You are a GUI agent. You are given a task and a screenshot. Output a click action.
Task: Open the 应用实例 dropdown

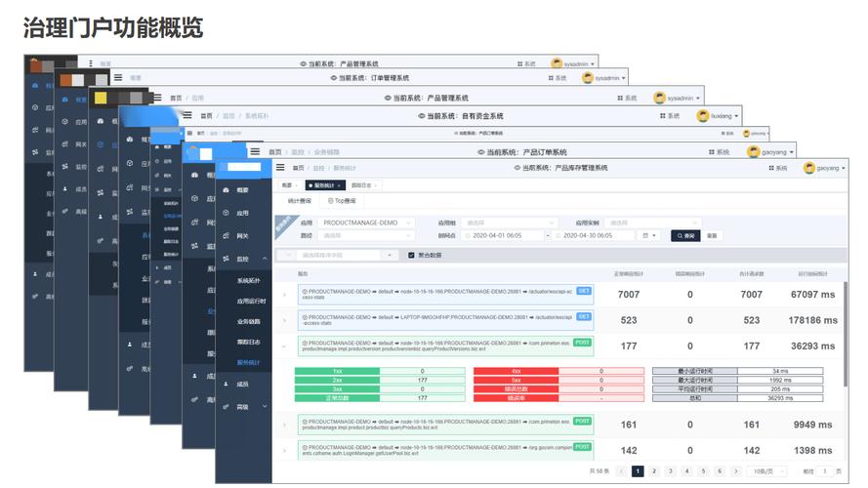tap(652, 223)
